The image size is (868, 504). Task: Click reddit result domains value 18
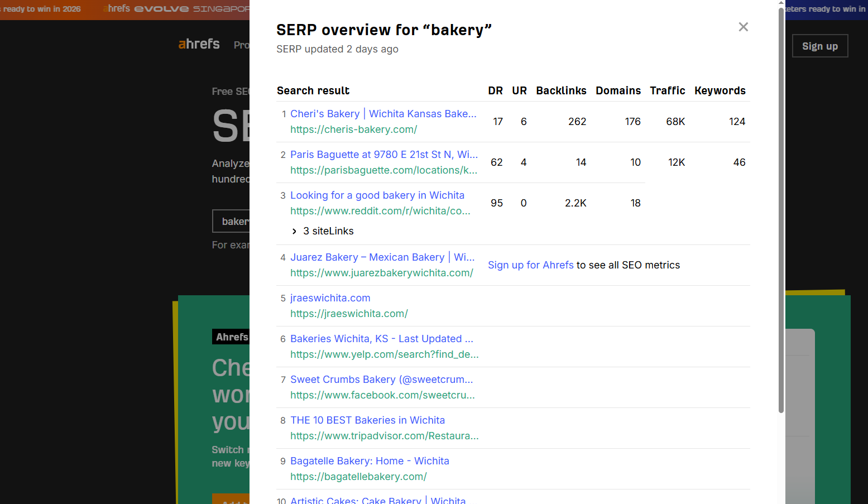pyautogui.click(x=635, y=203)
